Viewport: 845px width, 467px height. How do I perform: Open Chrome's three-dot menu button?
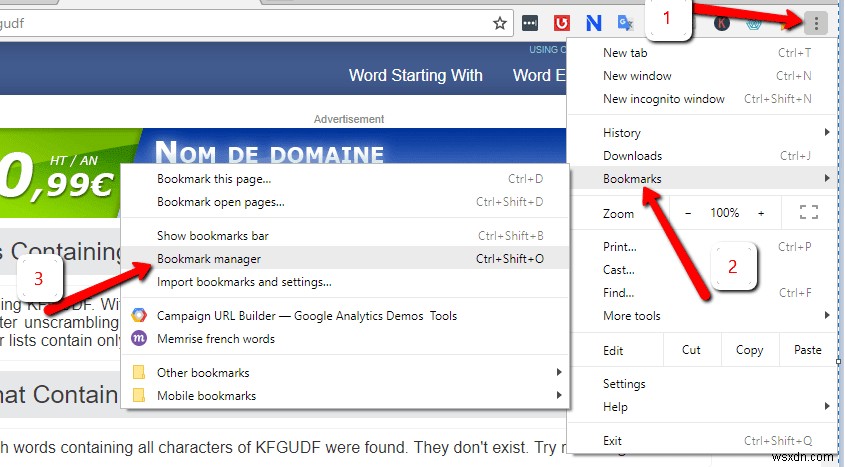tap(816, 23)
